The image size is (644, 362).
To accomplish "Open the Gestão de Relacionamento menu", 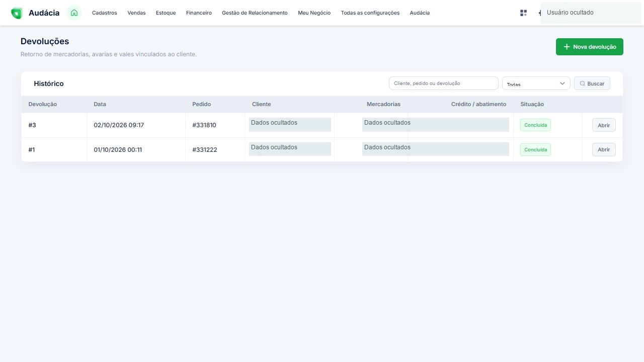I will click(x=255, y=13).
